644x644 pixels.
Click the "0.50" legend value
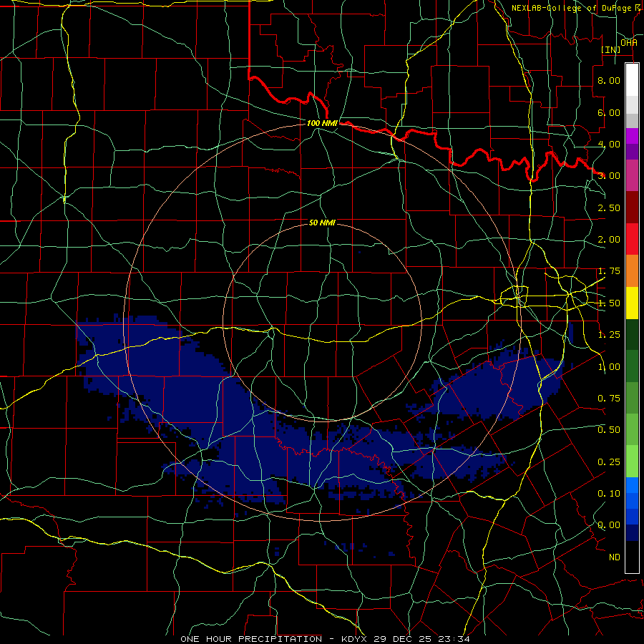click(x=609, y=430)
